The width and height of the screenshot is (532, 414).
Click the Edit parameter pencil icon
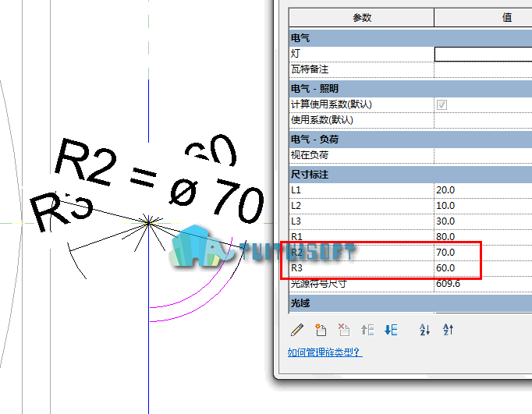297,330
